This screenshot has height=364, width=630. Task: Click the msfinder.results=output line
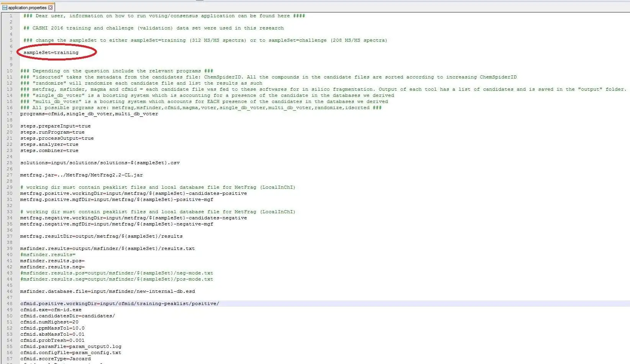point(108,248)
